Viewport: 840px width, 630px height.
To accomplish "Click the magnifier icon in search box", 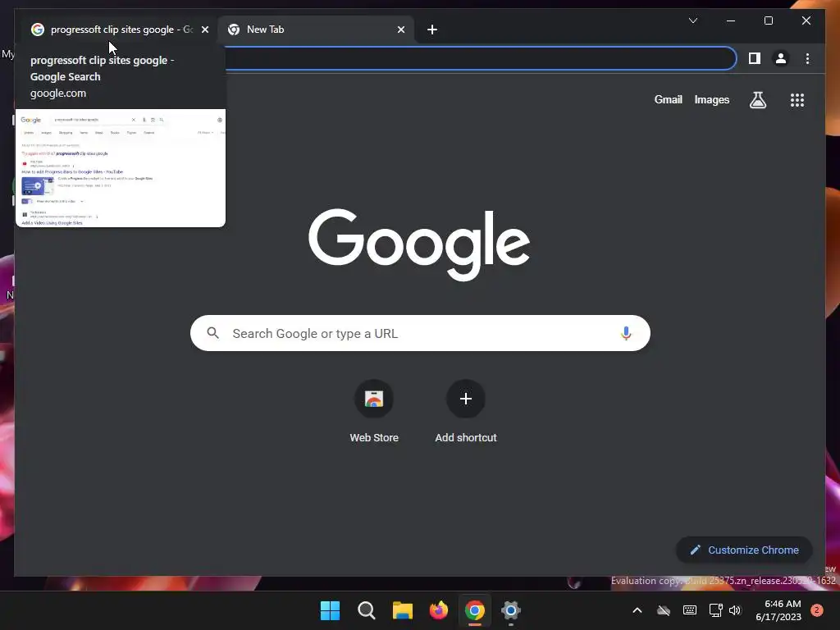I will (212, 333).
